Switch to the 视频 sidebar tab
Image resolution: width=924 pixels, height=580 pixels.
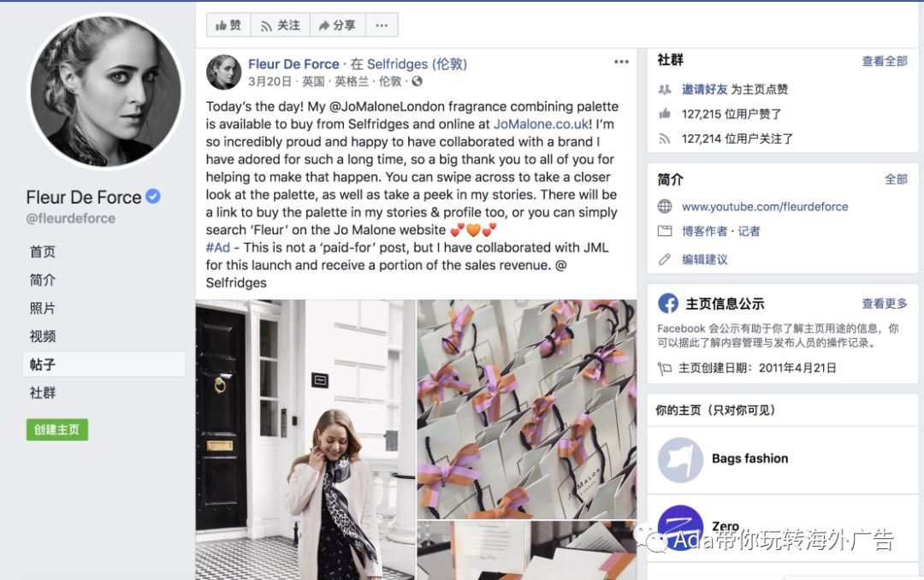(x=43, y=336)
